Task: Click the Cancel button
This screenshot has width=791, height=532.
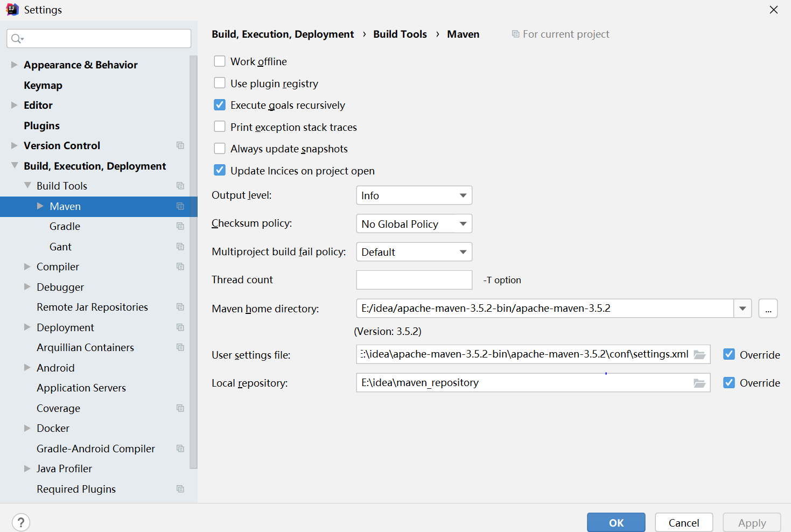Action: [684, 522]
